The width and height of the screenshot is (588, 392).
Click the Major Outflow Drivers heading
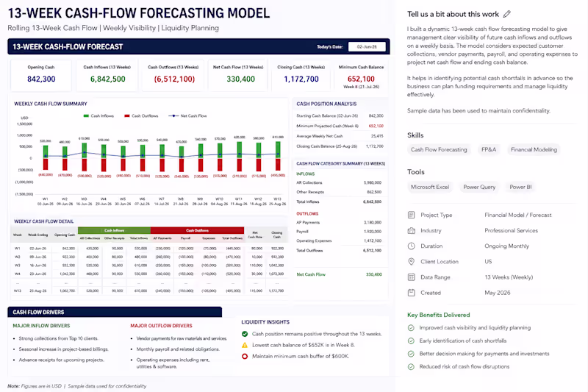(x=161, y=326)
